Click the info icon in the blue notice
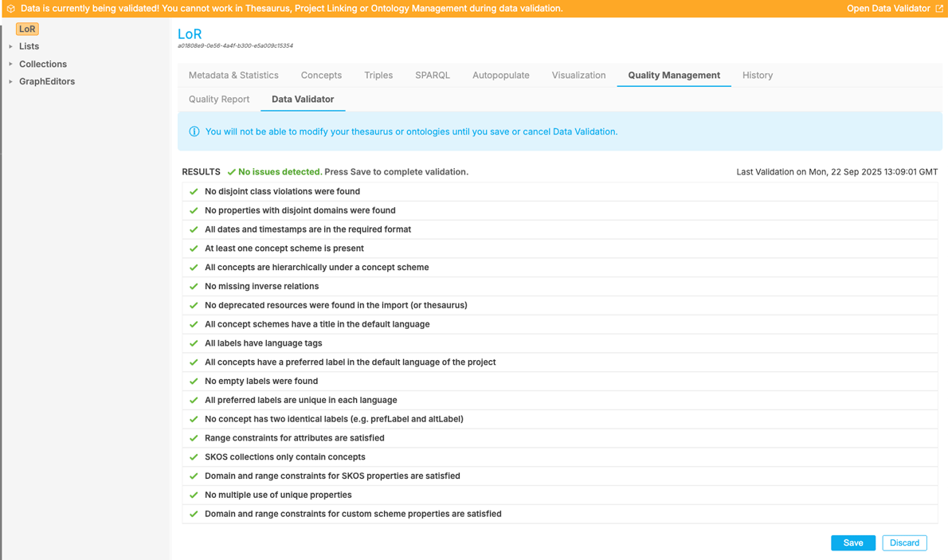948x560 pixels. click(194, 131)
